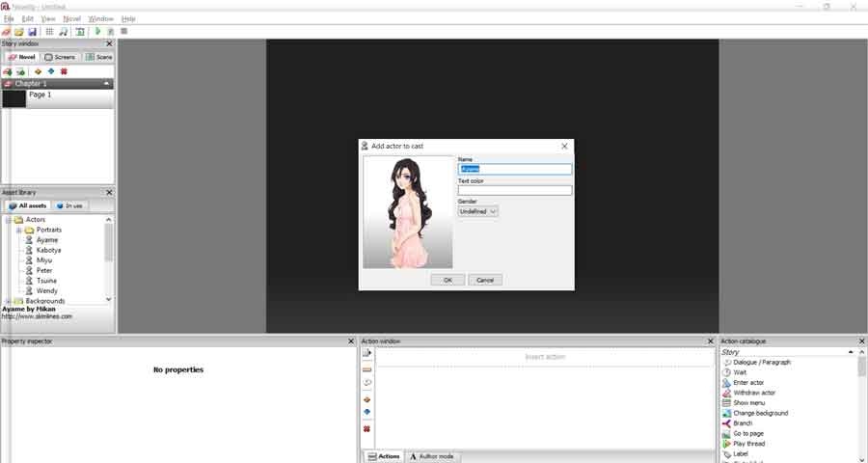The height and width of the screenshot is (463, 868).
Task: Move page up with the orange arrow icon
Action: (x=39, y=72)
